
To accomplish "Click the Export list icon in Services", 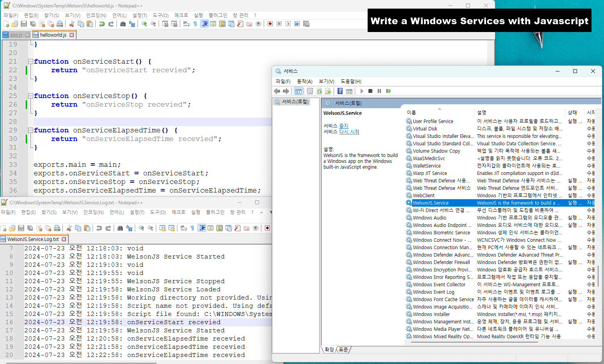I will [328, 91].
